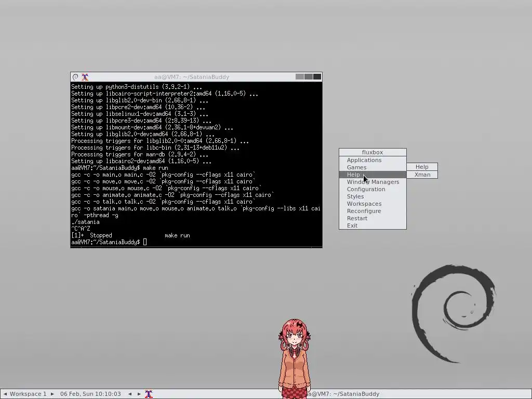Viewport: 532px width, 399px height.
Task: Click the 'Processing triggers for man-db' line
Action: pyautogui.click(x=140, y=154)
